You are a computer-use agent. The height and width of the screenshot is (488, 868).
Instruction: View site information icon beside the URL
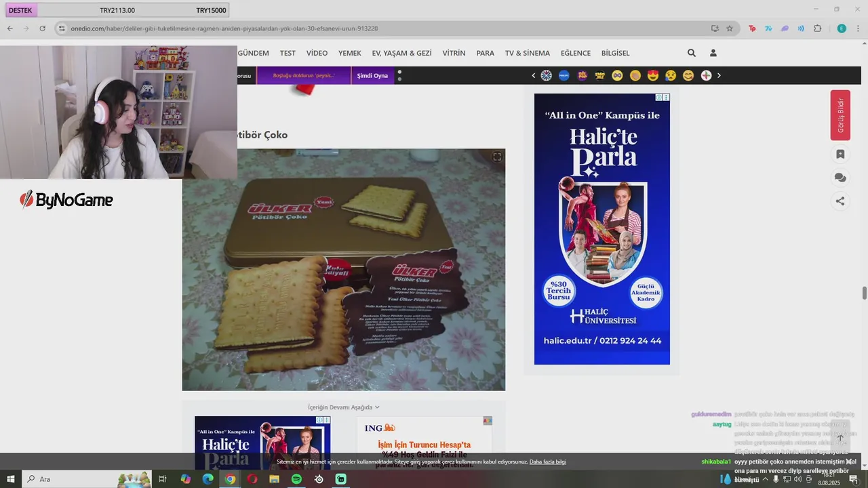coord(62,28)
